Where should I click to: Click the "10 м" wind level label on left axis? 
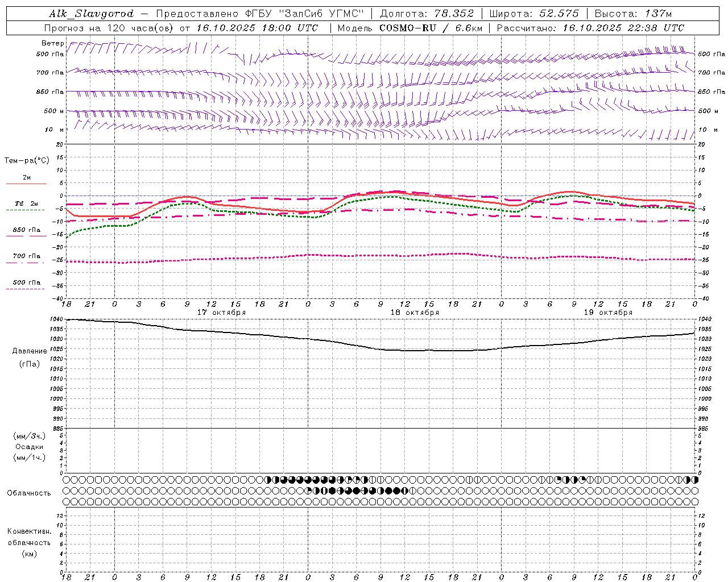coord(54,130)
